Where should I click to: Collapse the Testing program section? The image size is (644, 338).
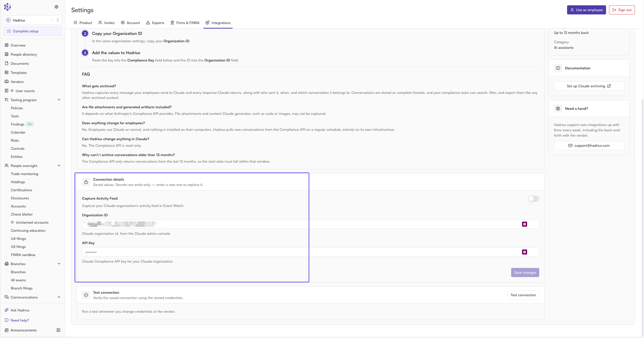click(59, 100)
